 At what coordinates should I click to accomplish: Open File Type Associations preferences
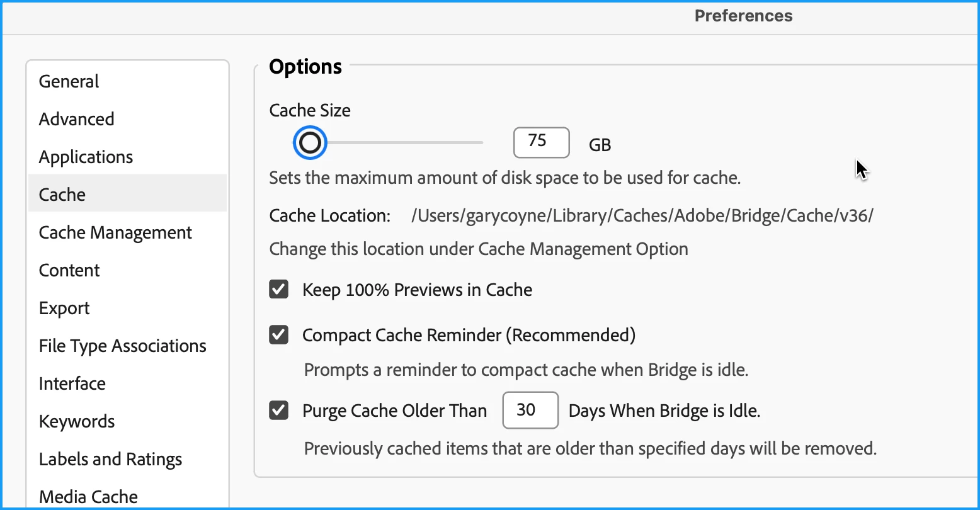coord(123,346)
